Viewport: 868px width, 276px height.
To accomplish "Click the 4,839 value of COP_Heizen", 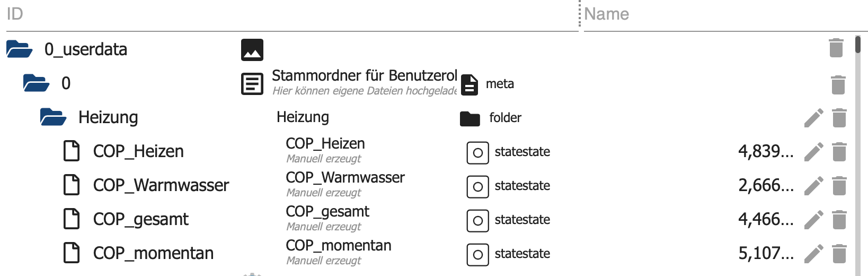I will click(x=765, y=152).
